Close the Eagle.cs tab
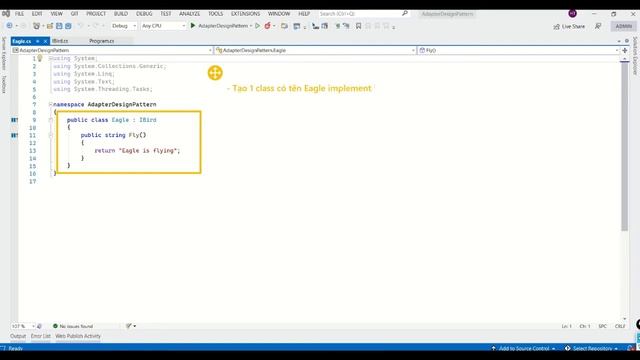The height and width of the screenshot is (360, 640). [x=45, y=41]
